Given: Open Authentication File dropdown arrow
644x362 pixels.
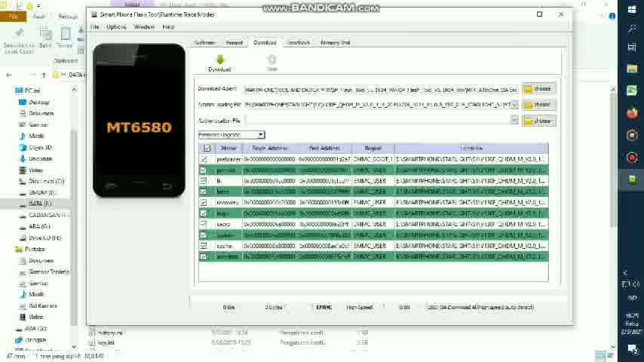Looking at the screenshot, I should click(x=514, y=120).
